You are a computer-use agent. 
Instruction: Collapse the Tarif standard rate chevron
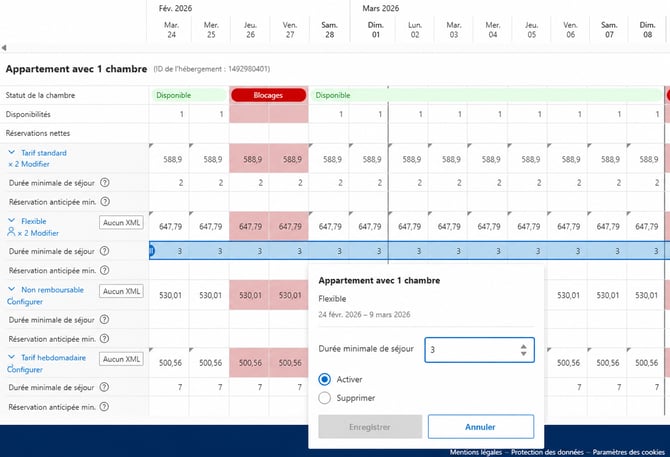[x=12, y=152]
